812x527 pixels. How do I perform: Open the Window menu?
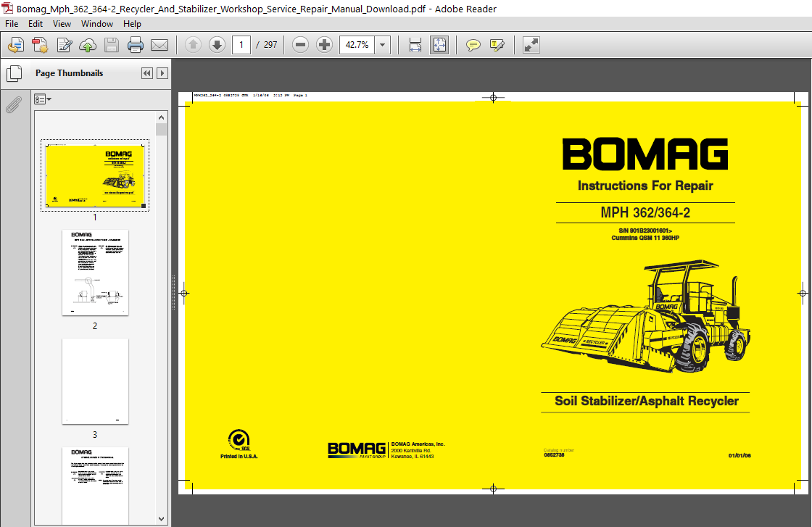(97, 24)
